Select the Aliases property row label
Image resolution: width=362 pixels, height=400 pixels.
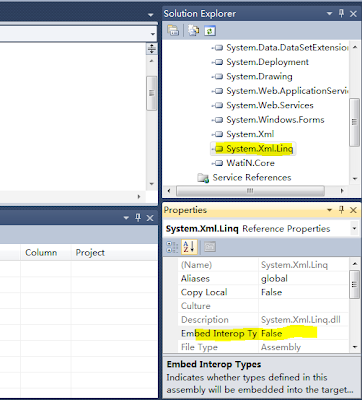(x=195, y=279)
